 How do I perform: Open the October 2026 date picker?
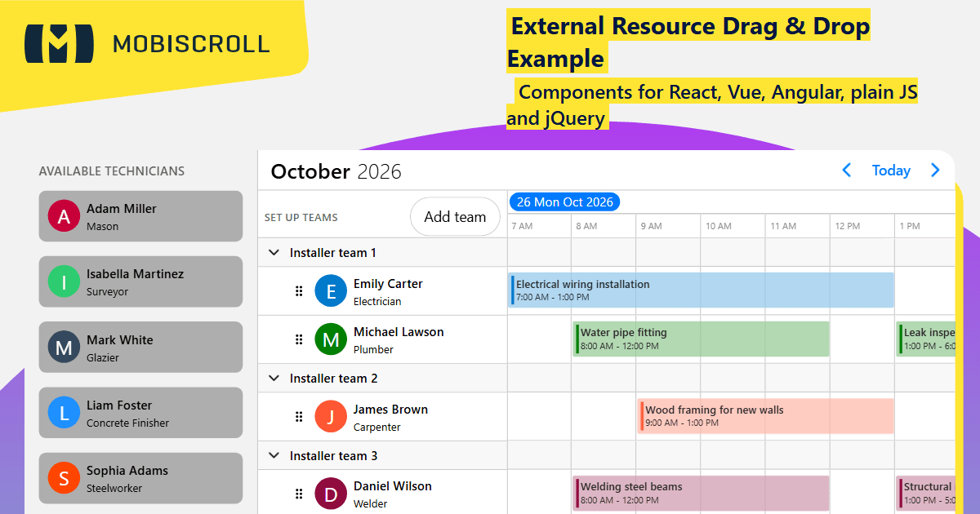[336, 171]
